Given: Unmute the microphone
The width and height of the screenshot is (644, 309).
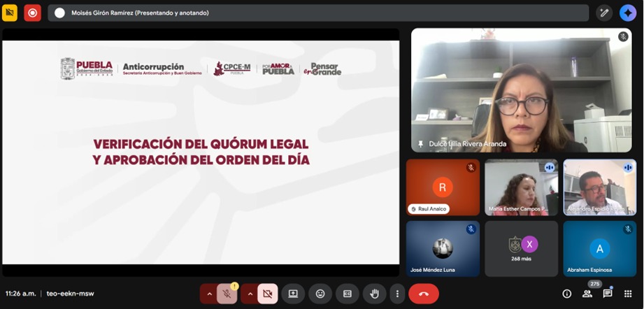Looking at the screenshot, I should [x=227, y=294].
